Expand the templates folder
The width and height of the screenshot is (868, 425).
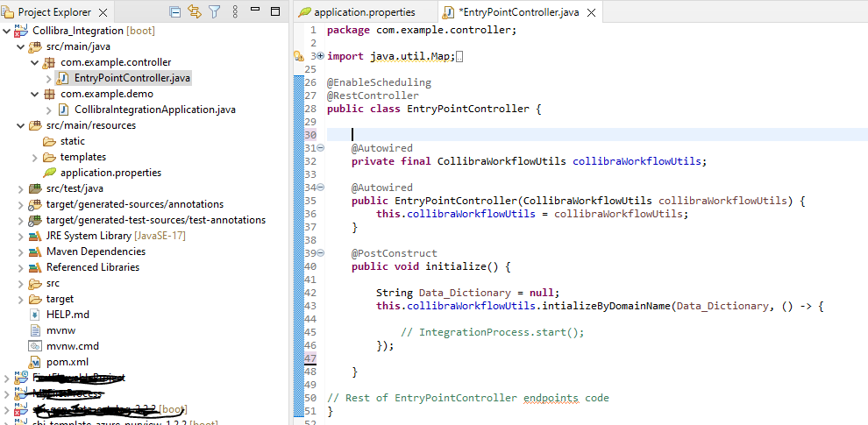click(34, 157)
